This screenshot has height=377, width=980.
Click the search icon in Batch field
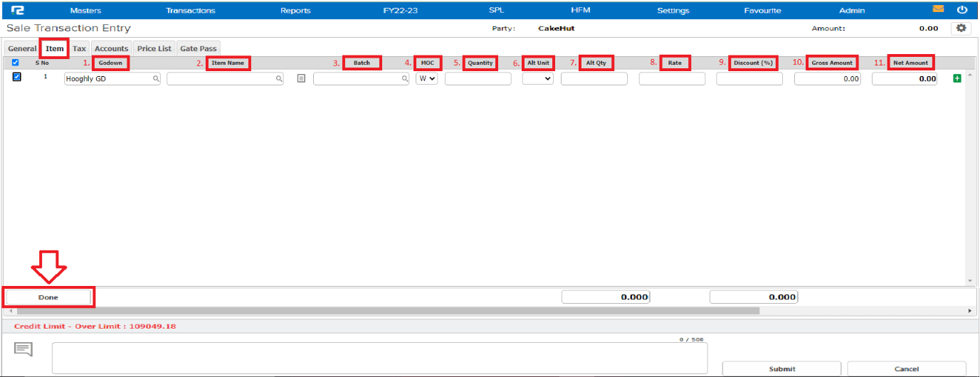[404, 80]
